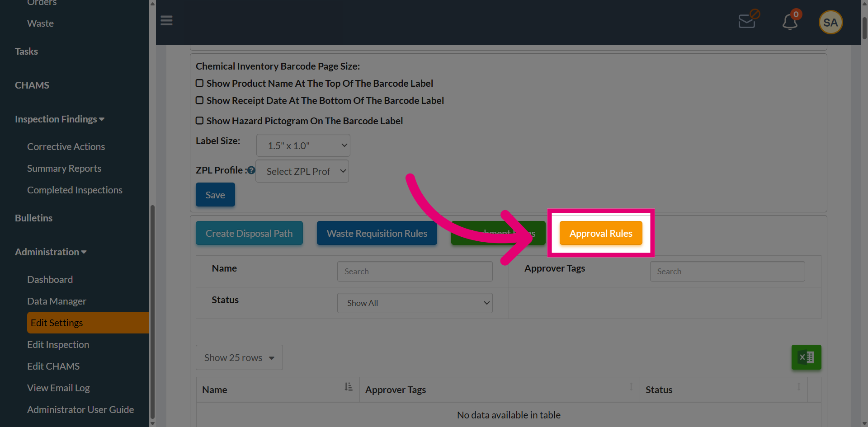Open the Show 25 rows dropdown
This screenshot has width=868, height=427.
pos(239,357)
